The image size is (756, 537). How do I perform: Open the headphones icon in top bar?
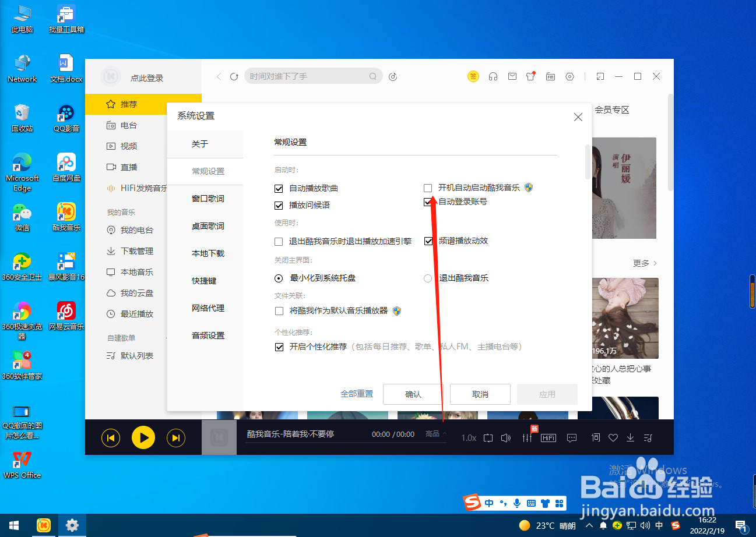[x=493, y=76]
